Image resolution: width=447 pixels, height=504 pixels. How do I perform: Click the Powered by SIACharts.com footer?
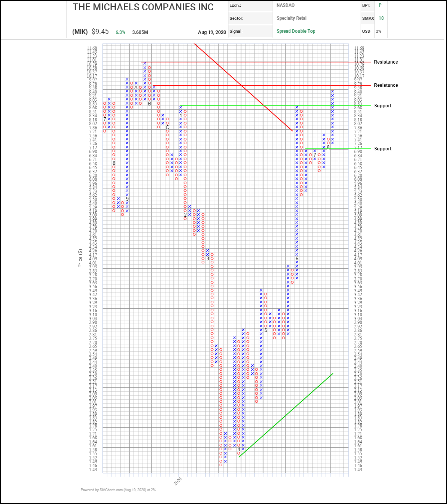point(118,490)
